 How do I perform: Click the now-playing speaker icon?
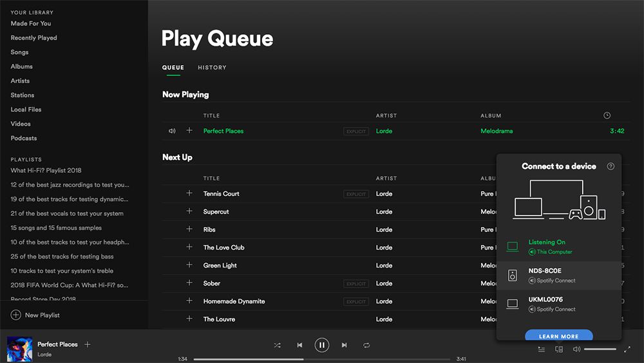[172, 131]
